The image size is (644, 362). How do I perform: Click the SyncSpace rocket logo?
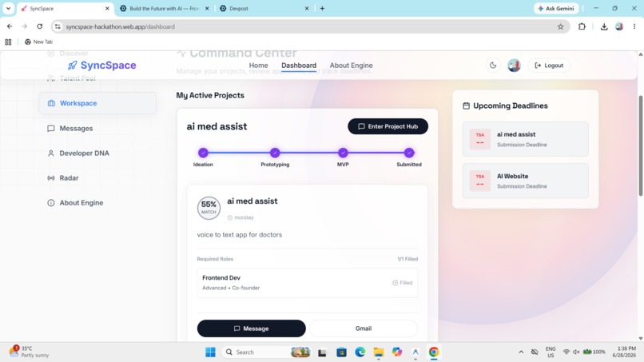(x=101, y=66)
